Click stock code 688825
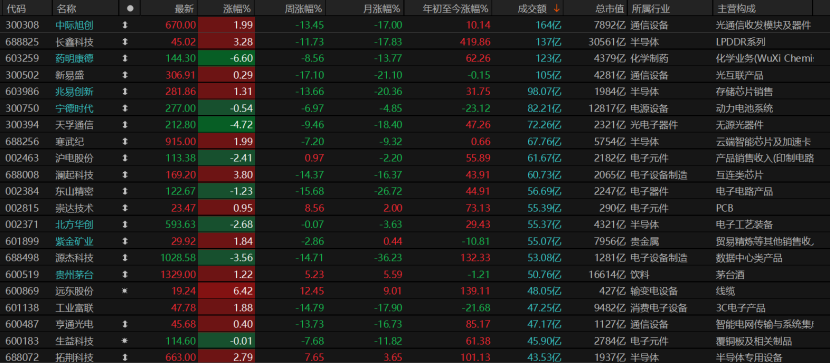The image size is (830, 364). (x=21, y=42)
